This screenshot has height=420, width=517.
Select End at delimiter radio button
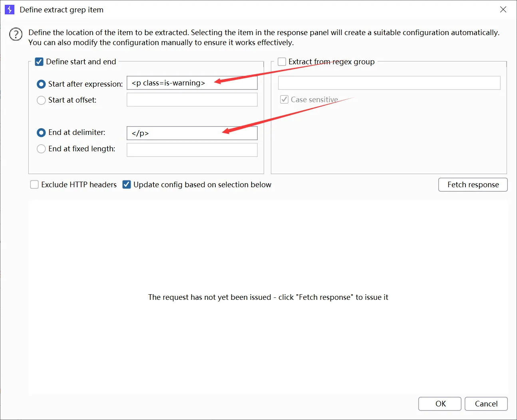pos(41,133)
